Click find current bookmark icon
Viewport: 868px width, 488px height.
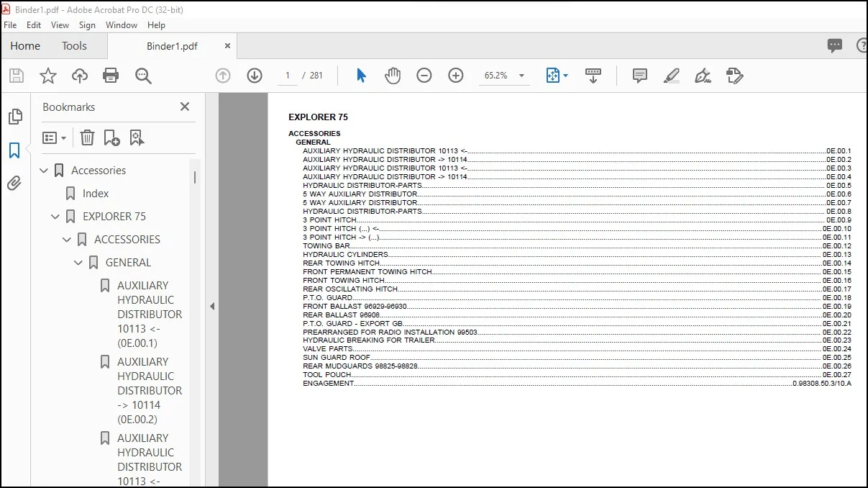[137, 137]
